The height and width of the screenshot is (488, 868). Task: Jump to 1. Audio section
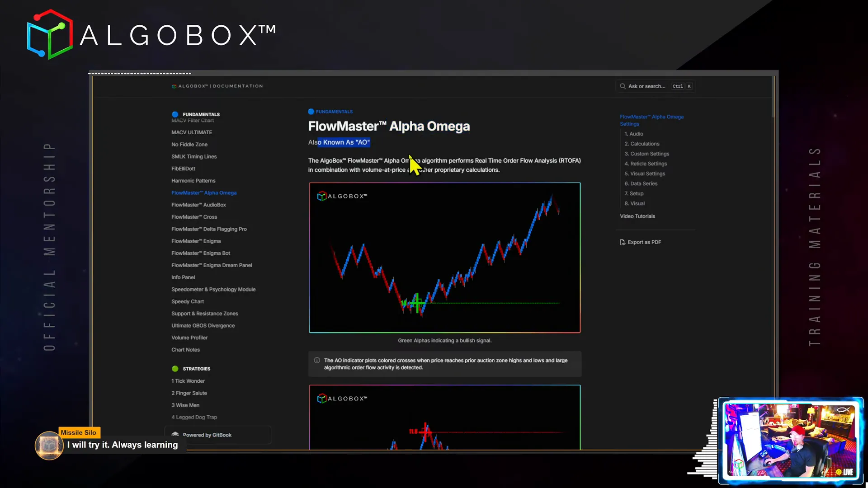pos(634,134)
